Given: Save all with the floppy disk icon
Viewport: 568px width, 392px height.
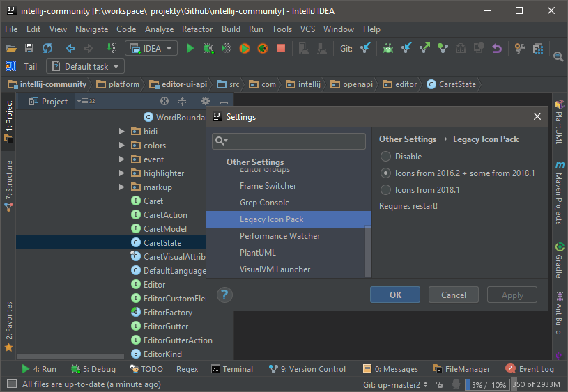Looking at the screenshot, I should pyautogui.click(x=29, y=48).
